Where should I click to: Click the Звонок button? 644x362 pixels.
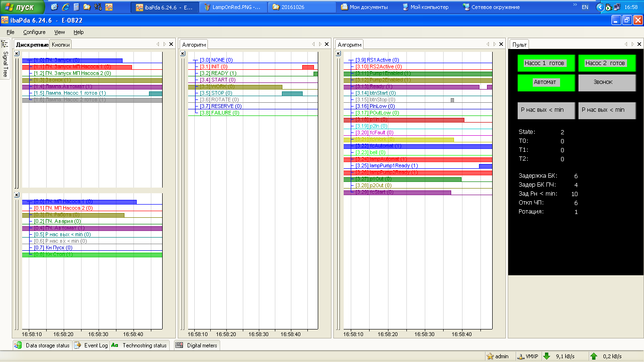coord(607,82)
